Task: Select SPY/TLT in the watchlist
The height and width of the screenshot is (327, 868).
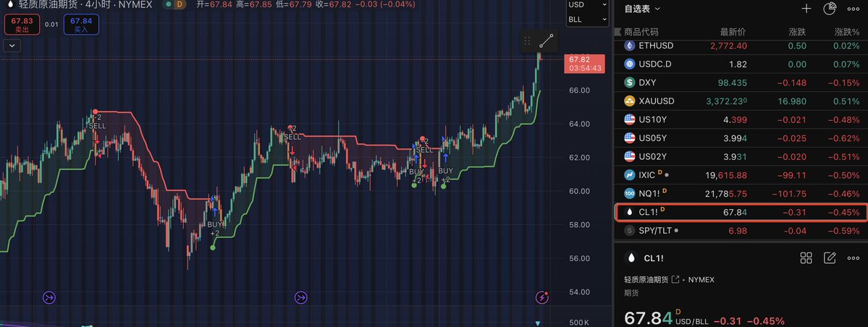Action: pos(741,230)
